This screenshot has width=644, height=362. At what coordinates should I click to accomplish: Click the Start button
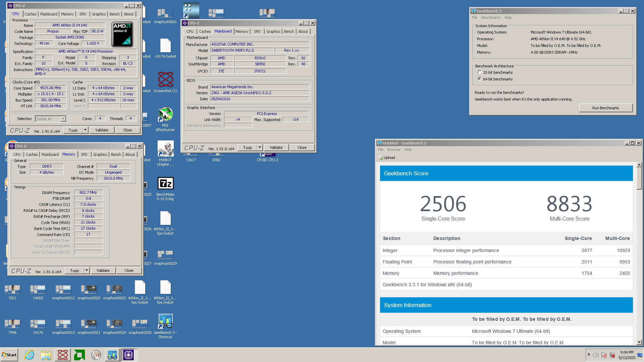pos(9,355)
